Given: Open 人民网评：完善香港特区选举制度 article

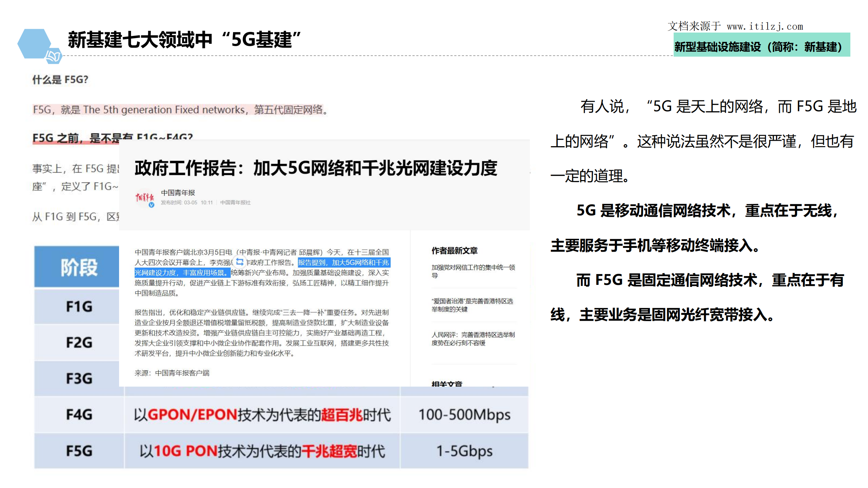Looking at the screenshot, I should pyautogui.click(x=474, y=338).
